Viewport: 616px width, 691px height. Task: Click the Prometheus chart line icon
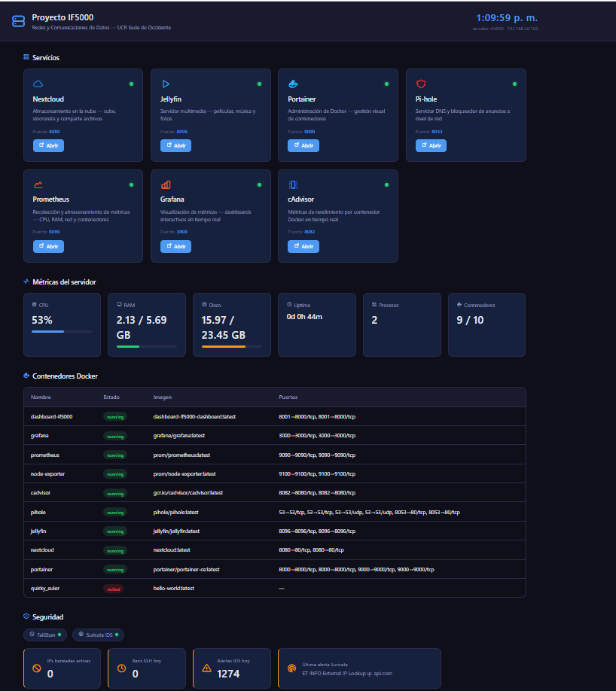(x=38, y=184)
